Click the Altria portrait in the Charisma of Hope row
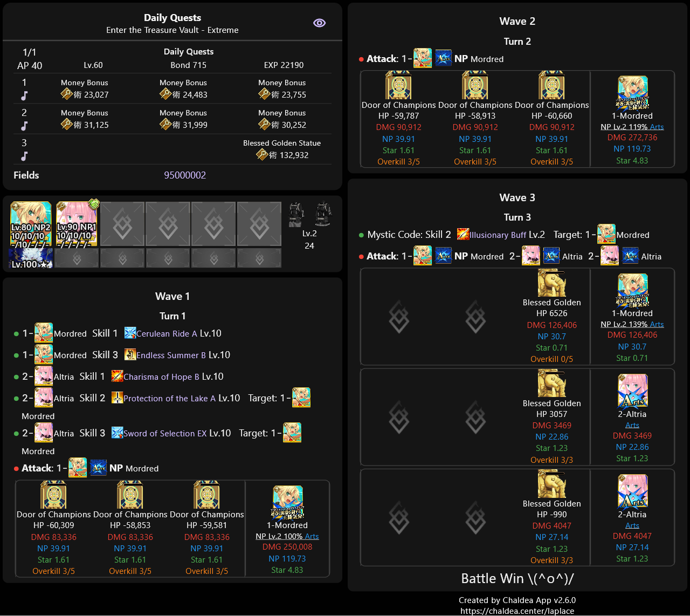Viewport: 690px width, 616px height. click(x=44, y=376)
